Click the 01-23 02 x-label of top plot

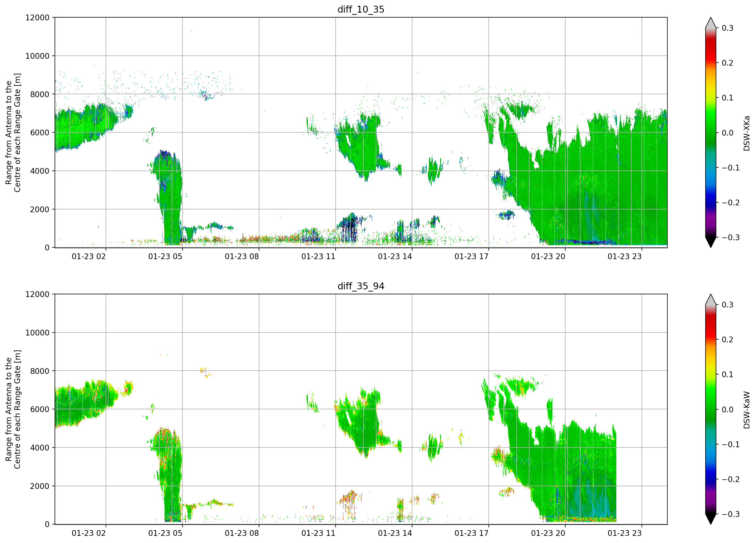(x=89, y=256)
